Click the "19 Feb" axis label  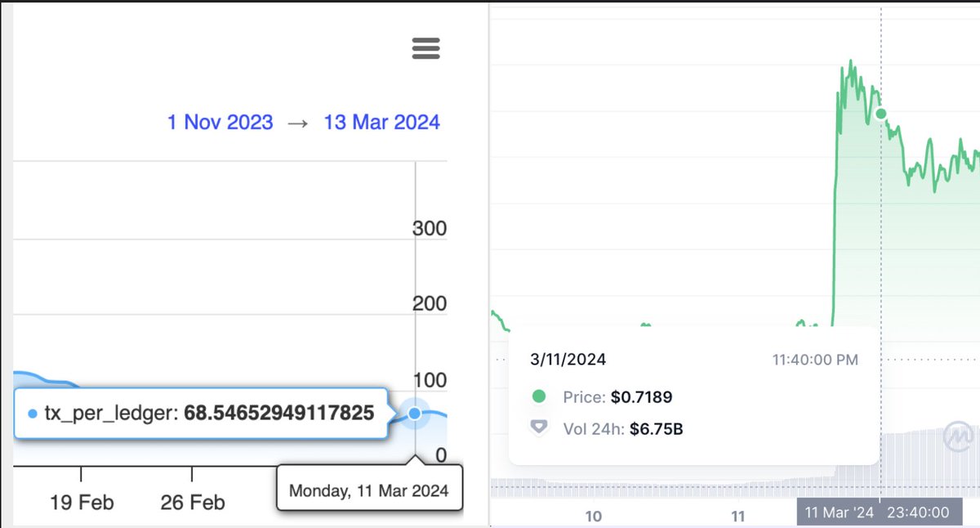(82, 503)
